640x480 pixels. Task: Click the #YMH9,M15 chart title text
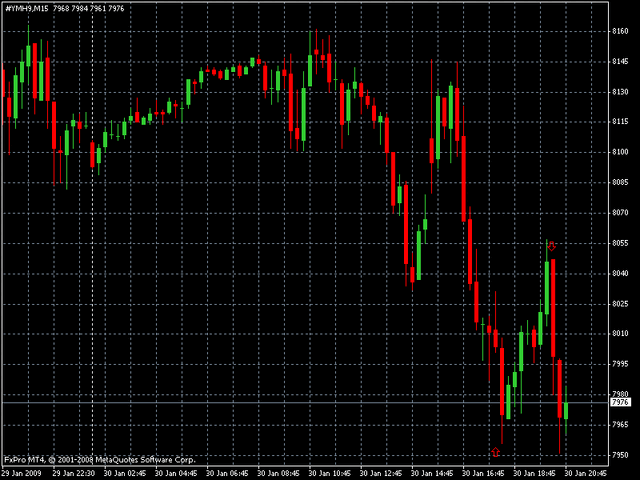pyautogui.click(x=27, y=8)
